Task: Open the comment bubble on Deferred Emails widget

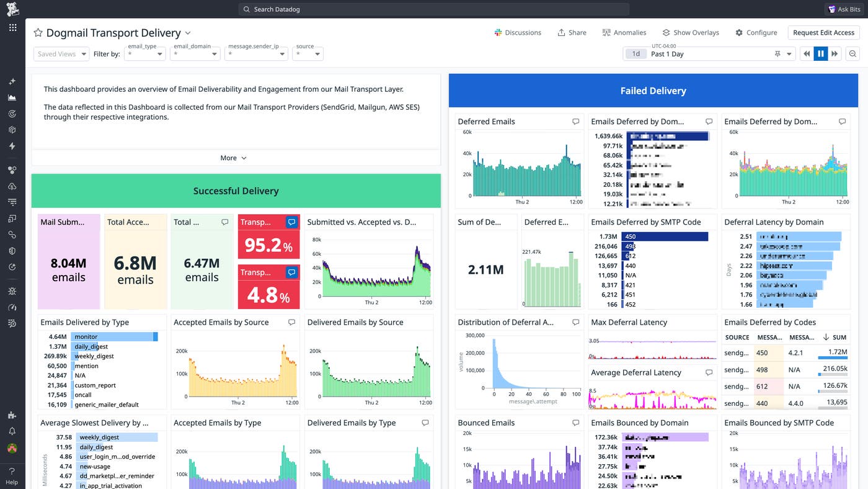Action: pos(575,122)
